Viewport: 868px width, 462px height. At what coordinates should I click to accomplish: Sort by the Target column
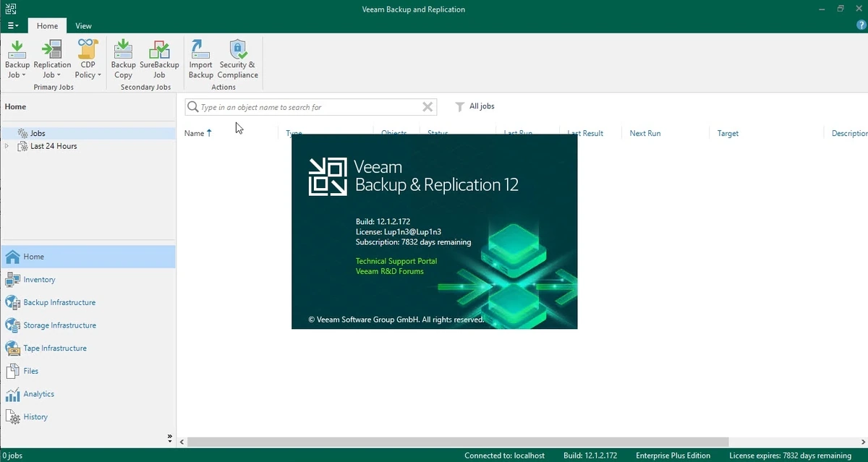[x=728, y=133]
